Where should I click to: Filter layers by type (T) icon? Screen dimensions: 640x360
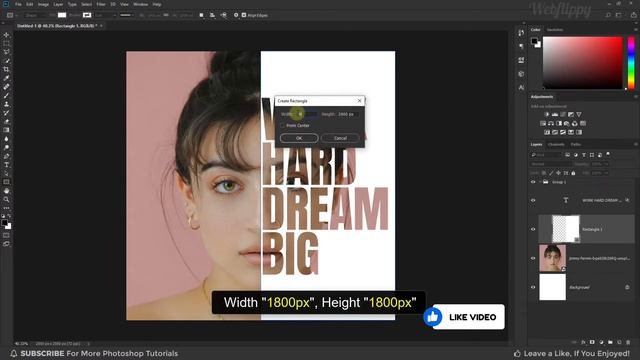(584, 155)
